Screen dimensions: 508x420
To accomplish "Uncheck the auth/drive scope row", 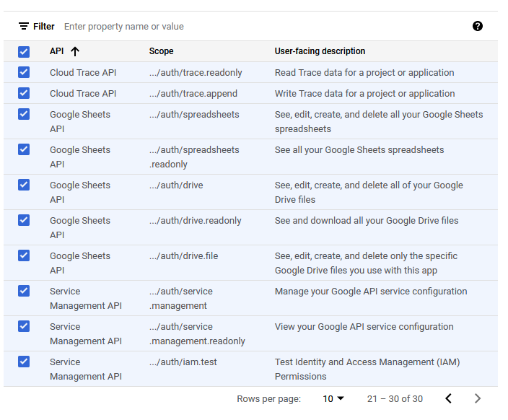I will pos(24,185).
